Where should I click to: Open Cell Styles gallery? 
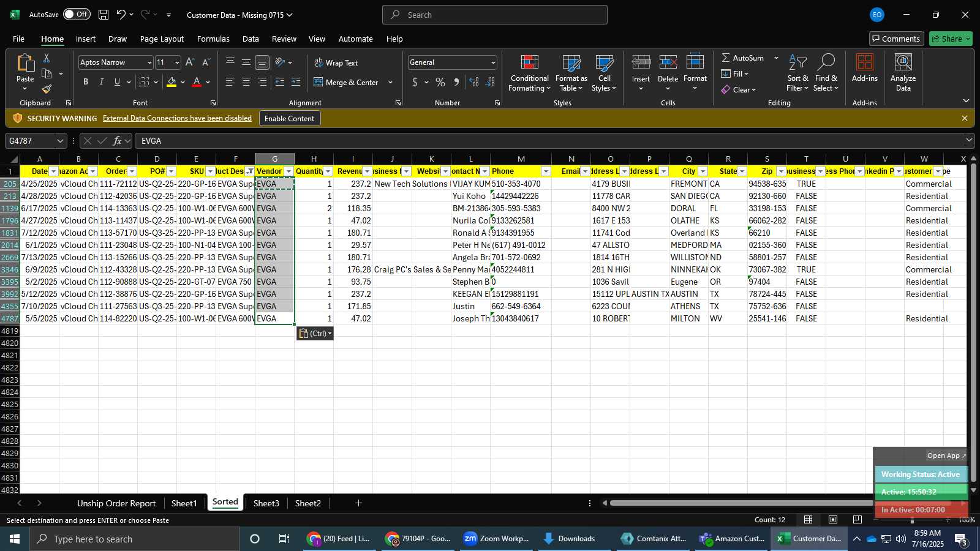(604, 73)
